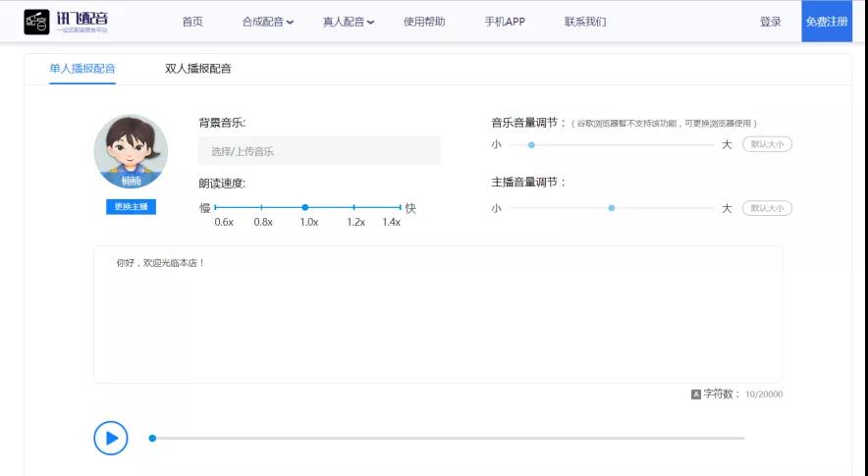Switch to the 双人播报配音 tab

tap(198, 69)
